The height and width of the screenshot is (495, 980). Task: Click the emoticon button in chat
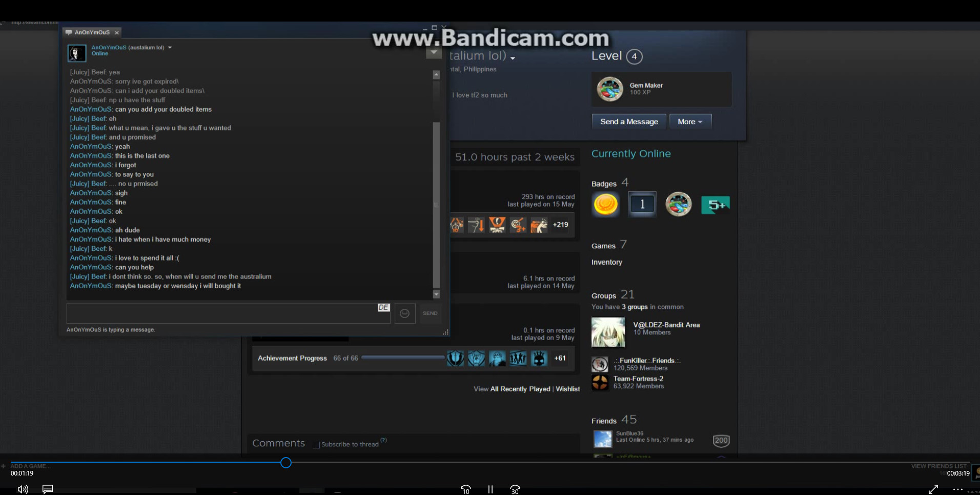pyautogui.click(x=404, y=313)
